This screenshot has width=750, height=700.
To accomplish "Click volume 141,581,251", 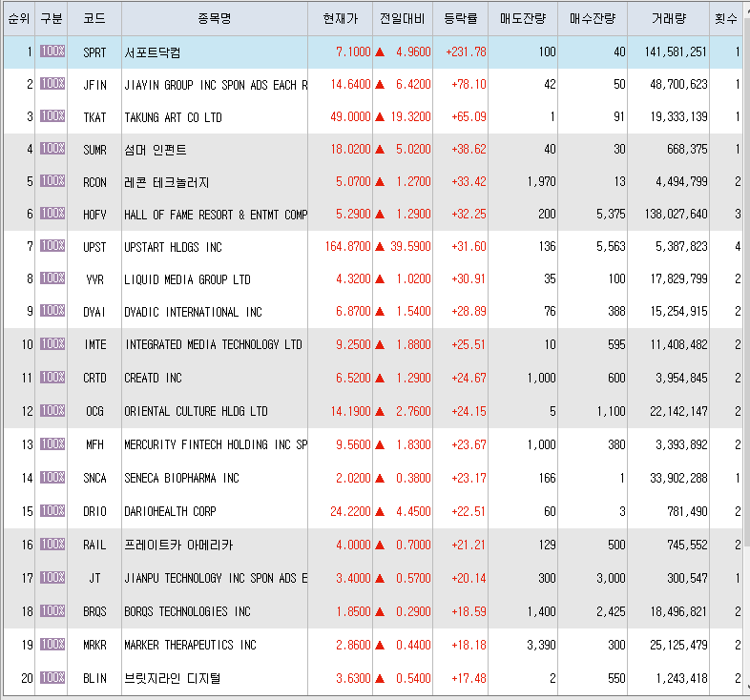I will 676,51.
